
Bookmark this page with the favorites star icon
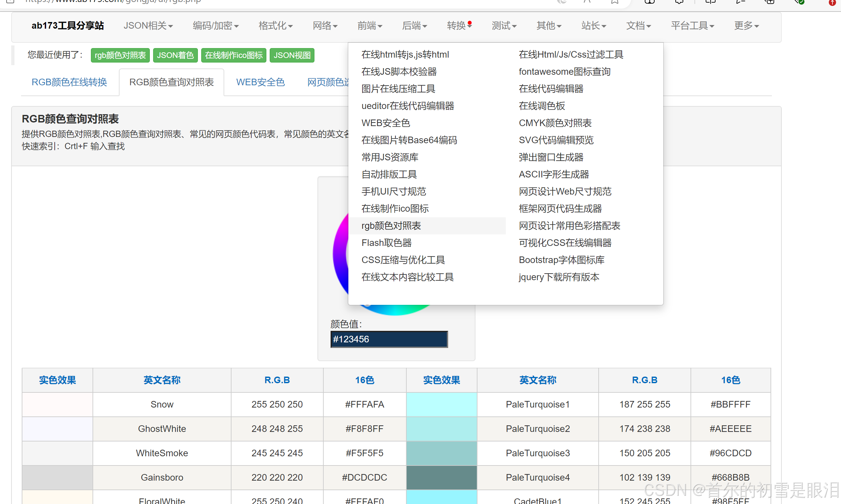(614, 2)
